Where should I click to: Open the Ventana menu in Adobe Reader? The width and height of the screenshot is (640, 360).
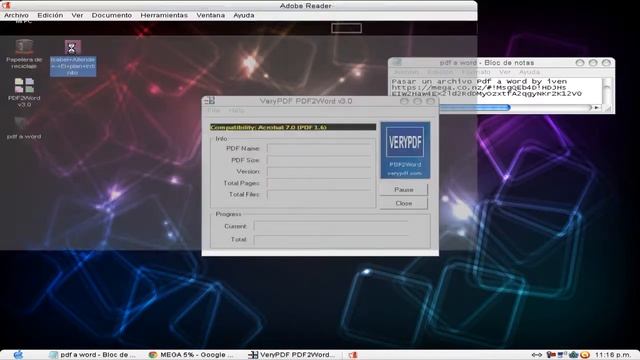pyautogui.click(x=211, y=15)
